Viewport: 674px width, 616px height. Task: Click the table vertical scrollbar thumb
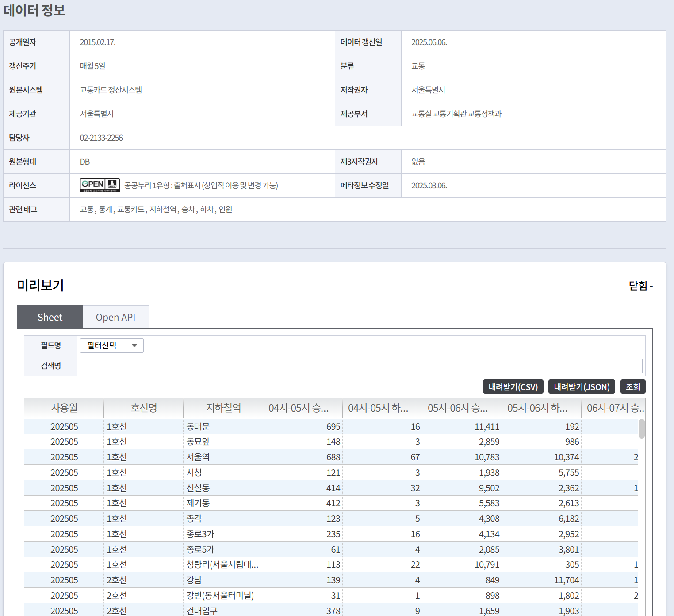642,429
